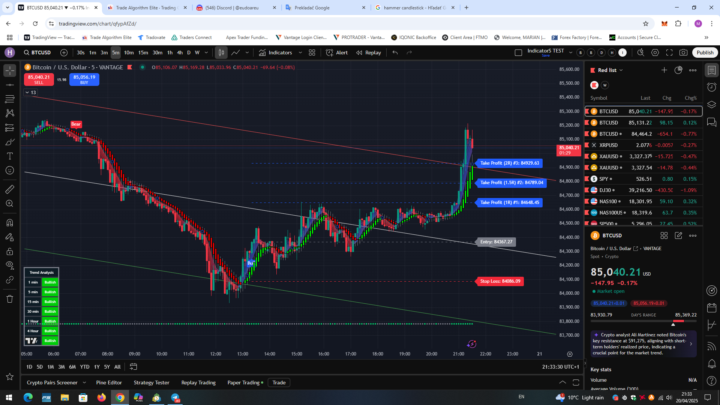Select the trend line drawing tool
The height and width of the screenshot is (405, 720).
click(x=10, y=85)
